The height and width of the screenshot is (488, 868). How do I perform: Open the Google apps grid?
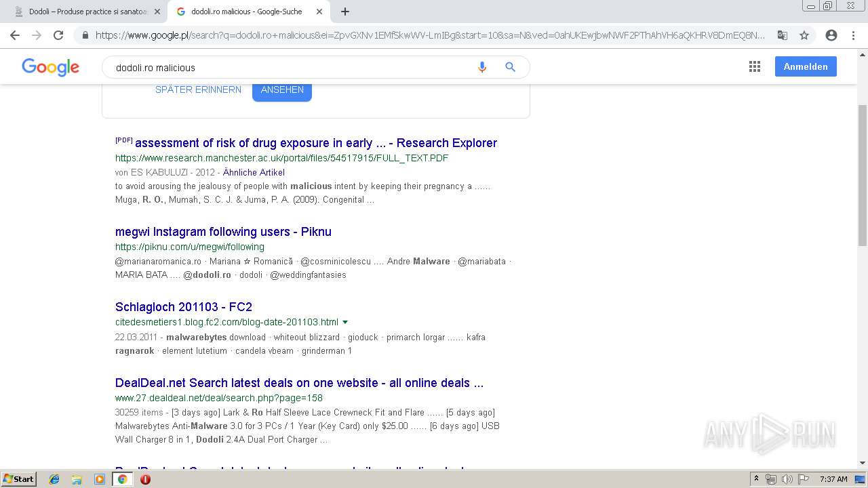click(755, 66)
